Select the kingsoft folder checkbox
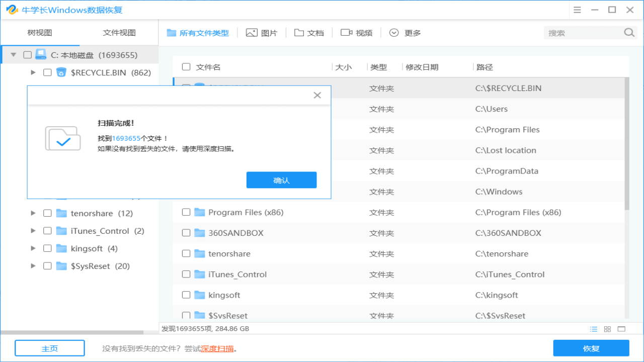Image resolution: width=644 pixels, height=362 pixels. pos(47,248)
